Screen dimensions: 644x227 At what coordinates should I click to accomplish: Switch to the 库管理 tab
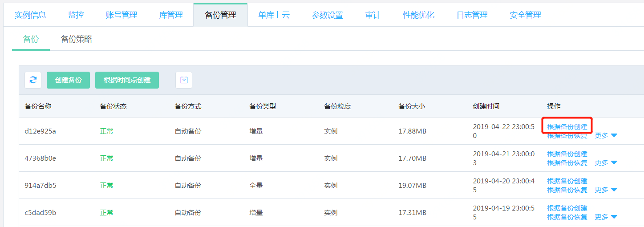pyautogui.click(x=171, y=15)
